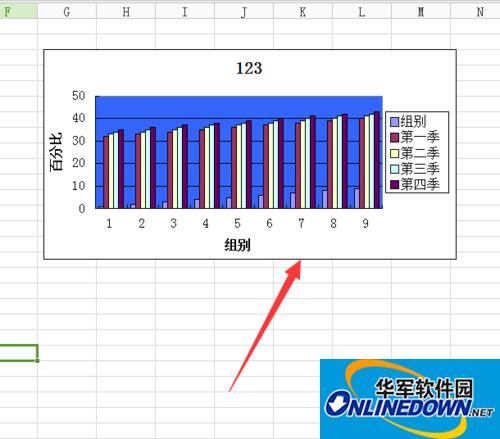The image size is (500, 439).
Task: Select the value axis label 0
Action: pyautogui.click(x=82, y=209)
